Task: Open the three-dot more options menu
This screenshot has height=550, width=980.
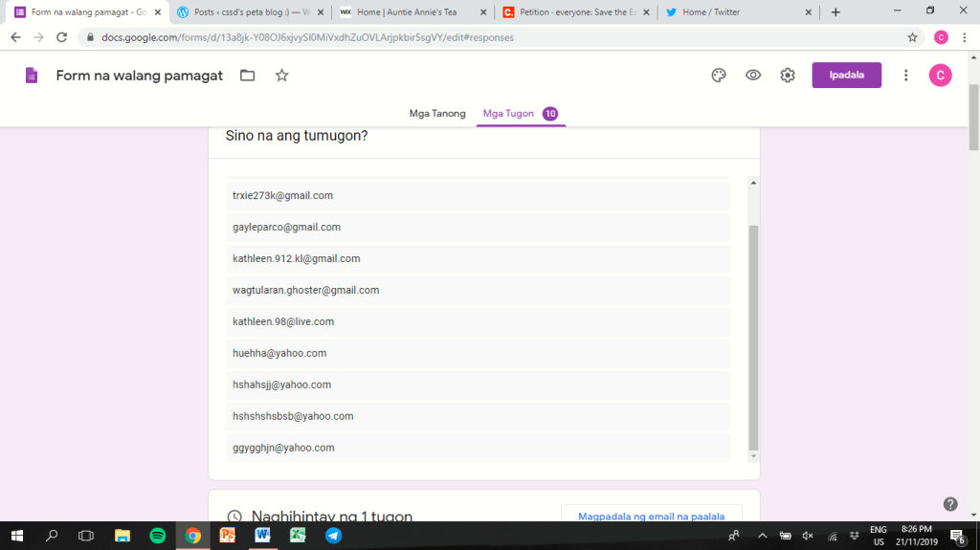Action: [905, 76]
